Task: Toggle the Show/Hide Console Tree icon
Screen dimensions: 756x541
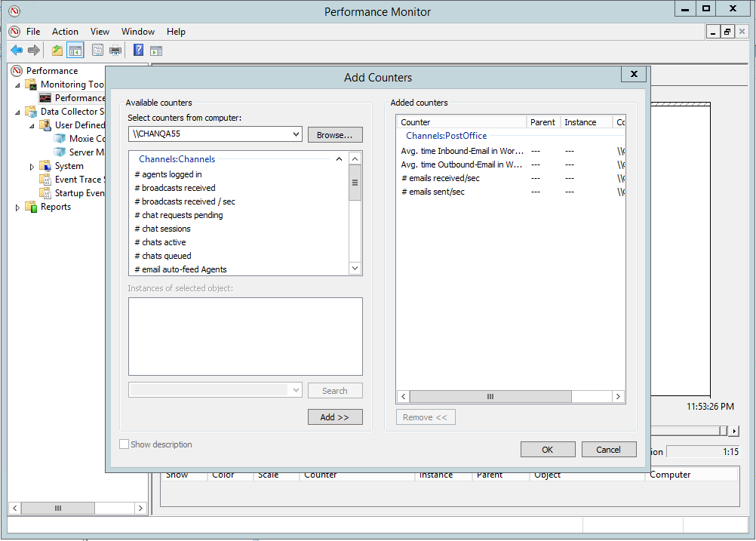Action: pos(75,50)
